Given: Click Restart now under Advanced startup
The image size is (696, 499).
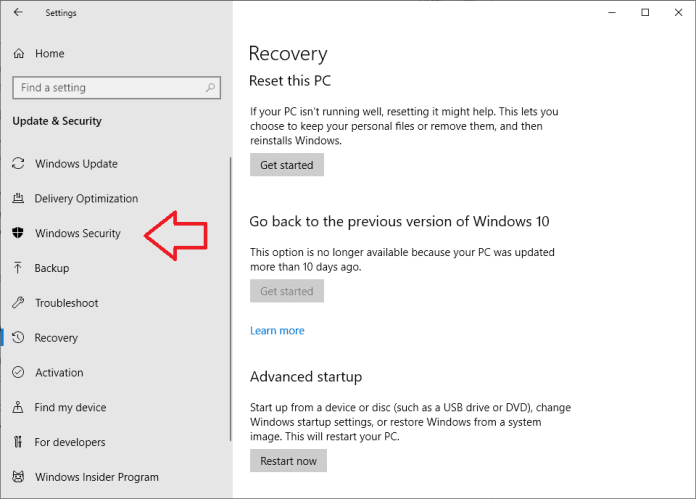Looking at the screenshot, I should point(288,461).
